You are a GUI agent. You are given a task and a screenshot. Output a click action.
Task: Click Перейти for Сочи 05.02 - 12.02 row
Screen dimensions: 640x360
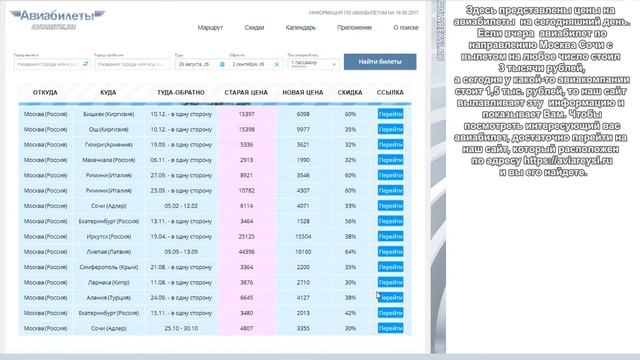point(391,206)
